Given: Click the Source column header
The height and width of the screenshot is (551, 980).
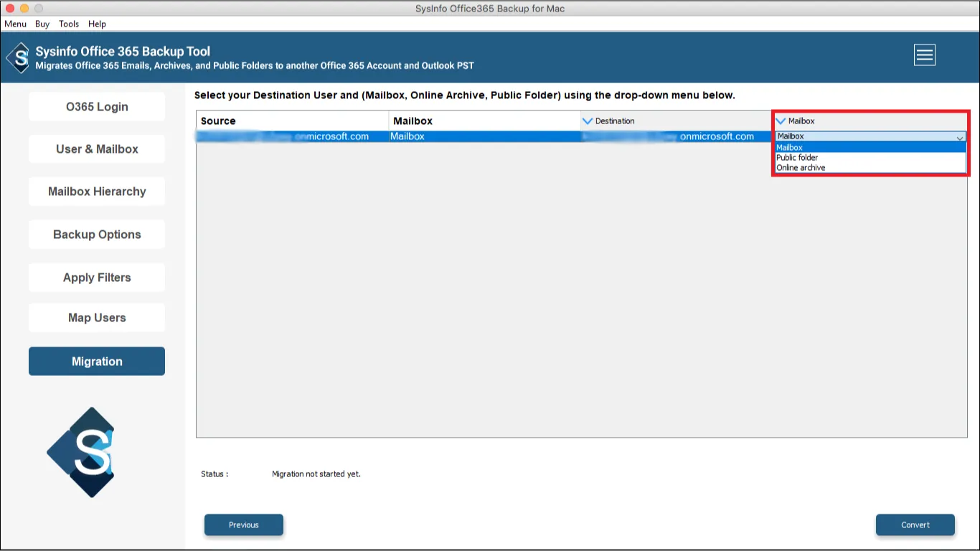Looking at the screenshot, I should pyautogui.click(x=292, y=121).
